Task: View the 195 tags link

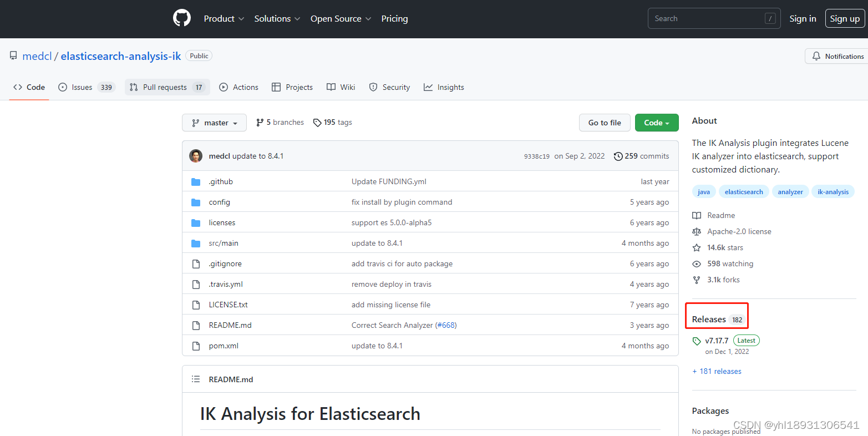Action: pos(333,123)
